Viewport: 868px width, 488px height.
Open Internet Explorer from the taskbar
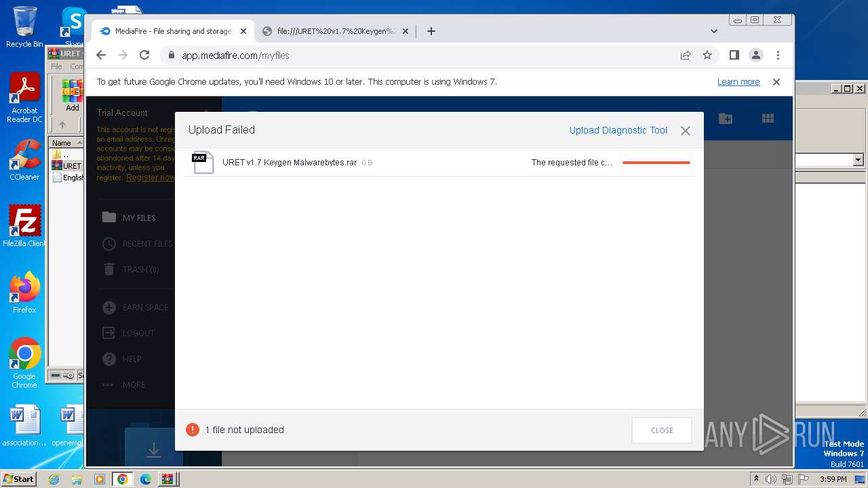(54, 479)
